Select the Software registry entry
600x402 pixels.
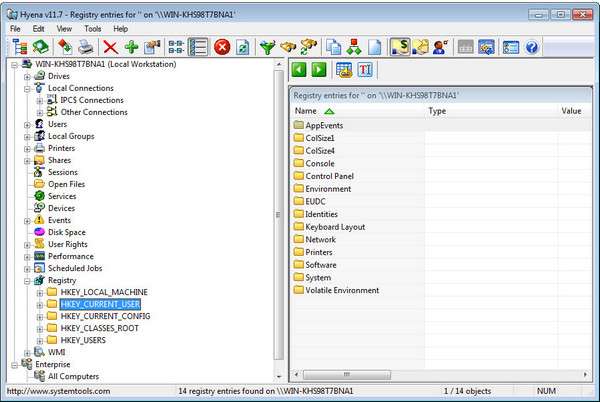321,265
